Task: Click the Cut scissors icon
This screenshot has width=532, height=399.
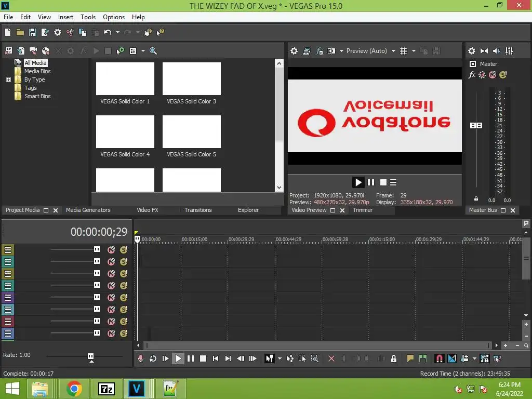Action: (x=70, y=32)
